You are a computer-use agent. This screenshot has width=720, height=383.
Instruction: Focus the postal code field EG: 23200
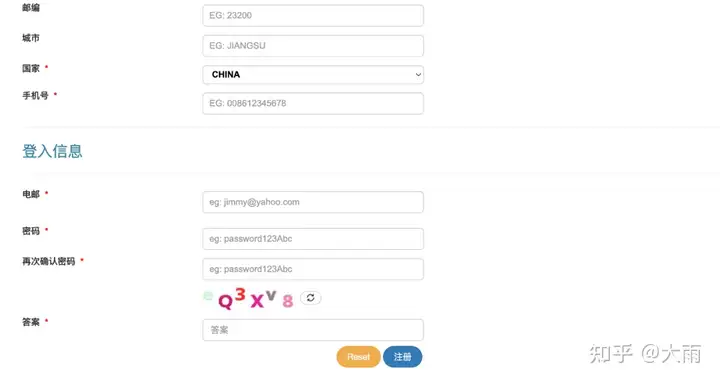[313, 16]
